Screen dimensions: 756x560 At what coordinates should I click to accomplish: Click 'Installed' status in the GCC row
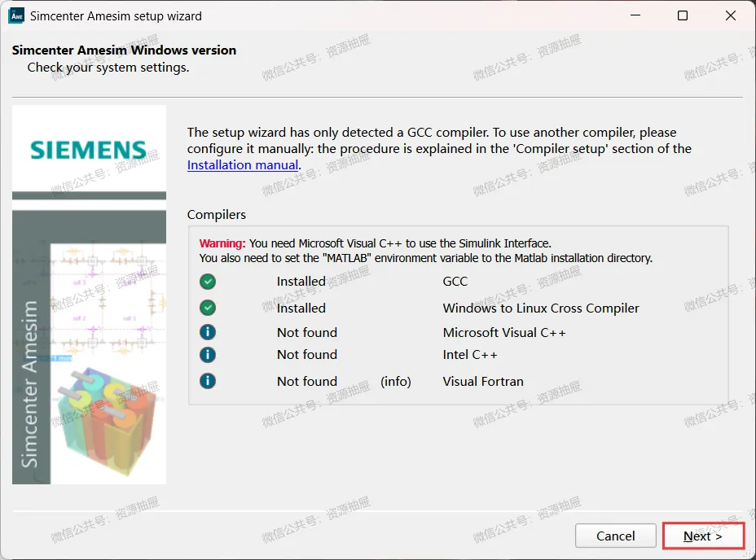click(301, 282)
